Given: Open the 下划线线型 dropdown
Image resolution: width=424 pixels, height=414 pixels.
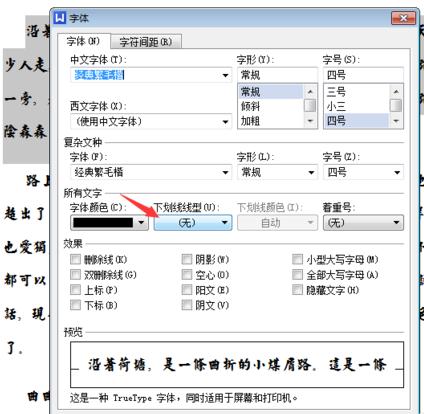Looking at the screenshot, I should (193, 222).
